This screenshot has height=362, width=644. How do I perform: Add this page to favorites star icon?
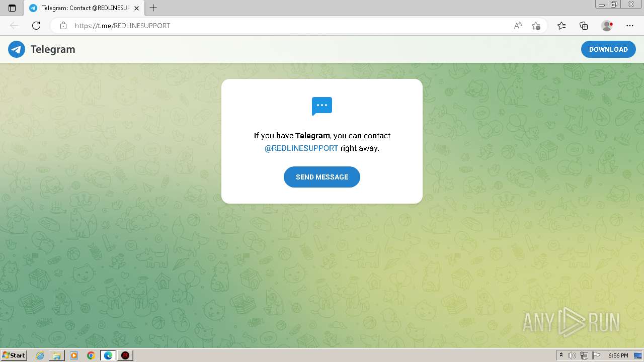pyautogui.click(x=536, y=26)
